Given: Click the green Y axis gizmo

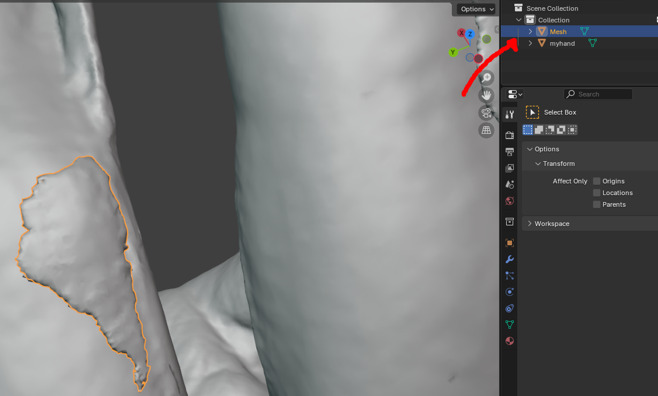Looking at the screenshot, I should click(453, 52).
